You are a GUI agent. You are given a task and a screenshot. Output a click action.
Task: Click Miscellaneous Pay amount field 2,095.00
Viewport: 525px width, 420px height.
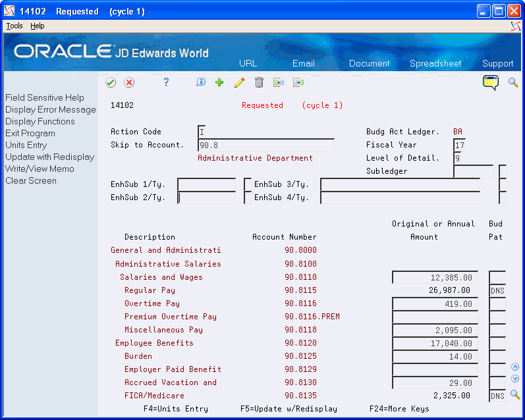[x=435, y=330]
